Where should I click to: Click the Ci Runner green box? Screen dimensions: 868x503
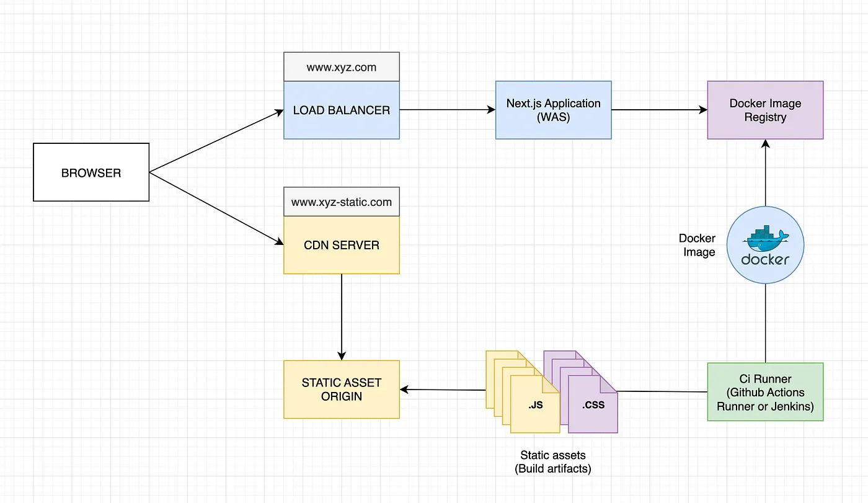[x=766, y=392]
